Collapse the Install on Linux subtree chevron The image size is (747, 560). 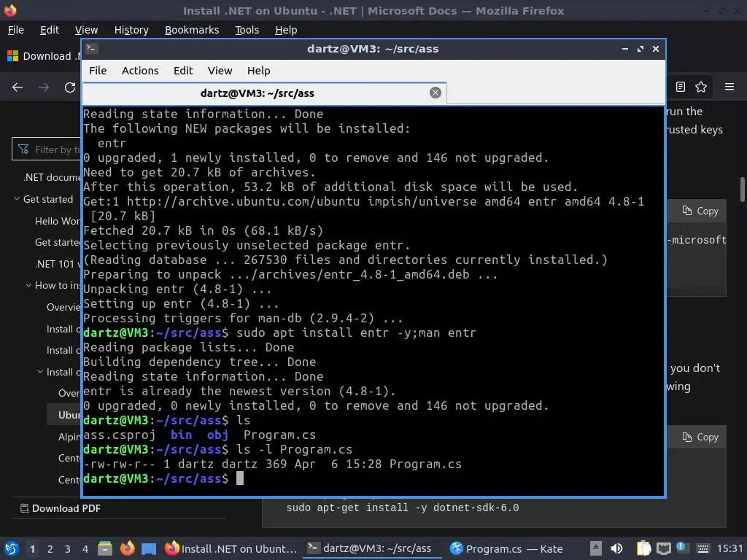[40, 371]
